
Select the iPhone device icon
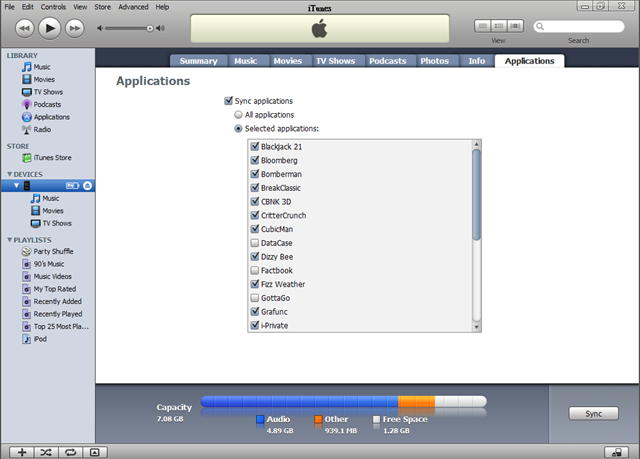tap(27, 186)
